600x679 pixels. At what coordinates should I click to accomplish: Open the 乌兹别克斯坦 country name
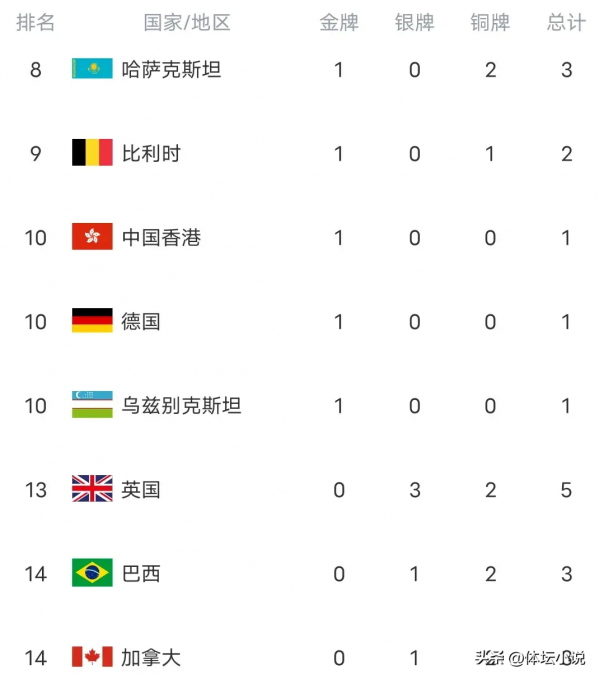click(x=181, y=405)
